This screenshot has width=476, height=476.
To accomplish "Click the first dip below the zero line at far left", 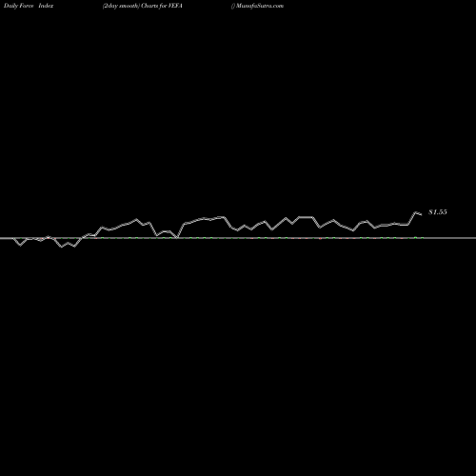I will click(x=21, y=246).
